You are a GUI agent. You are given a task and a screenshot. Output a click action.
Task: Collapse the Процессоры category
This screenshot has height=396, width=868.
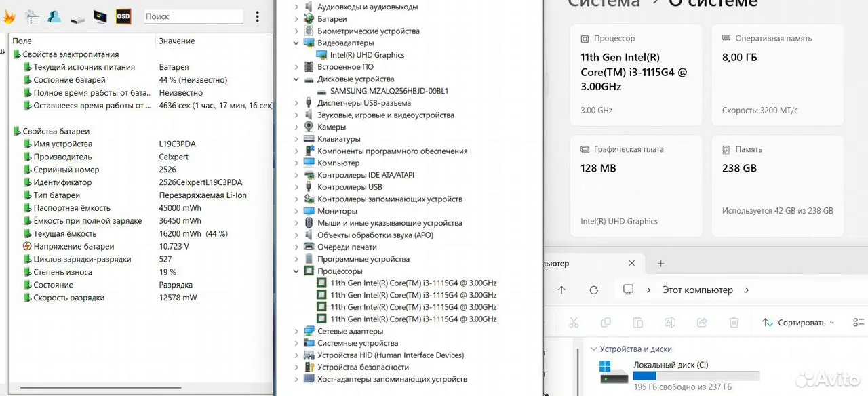click(x=296, y=271)
